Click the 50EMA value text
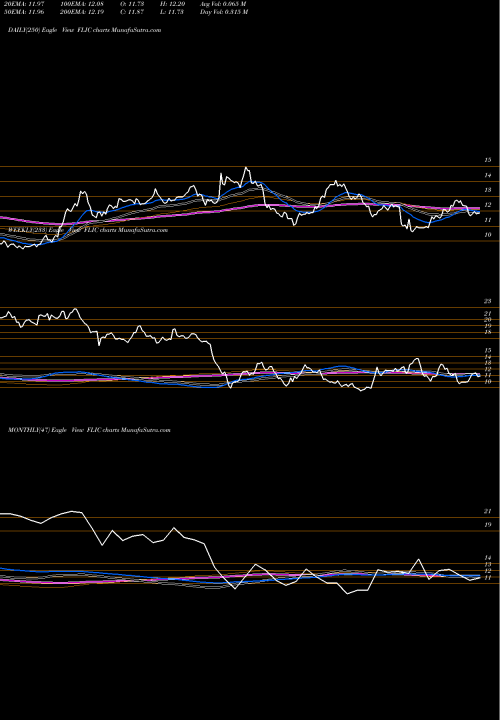This screenshot has width=500, height=720. [x=22, y=11]
